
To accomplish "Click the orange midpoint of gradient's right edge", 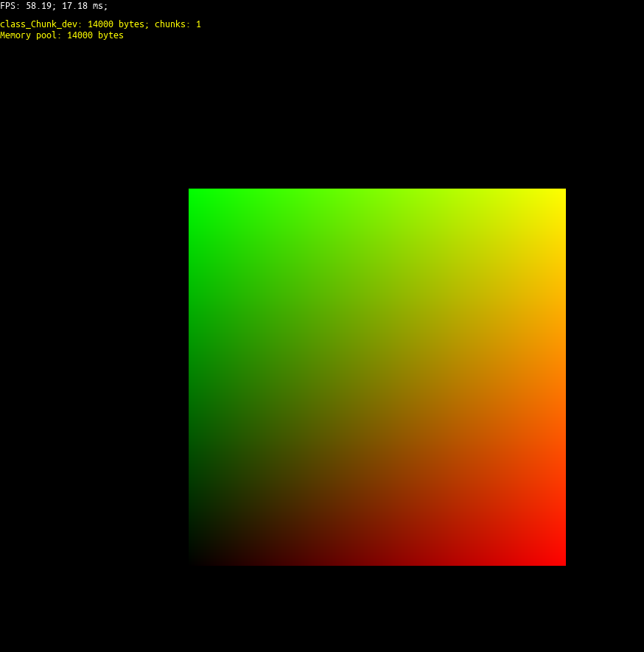I will (562, 377).
